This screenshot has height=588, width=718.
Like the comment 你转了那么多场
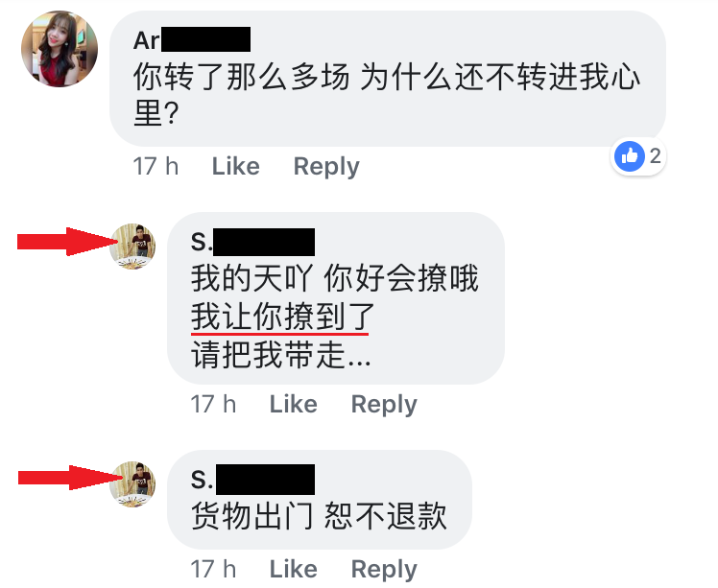point(236,166)
